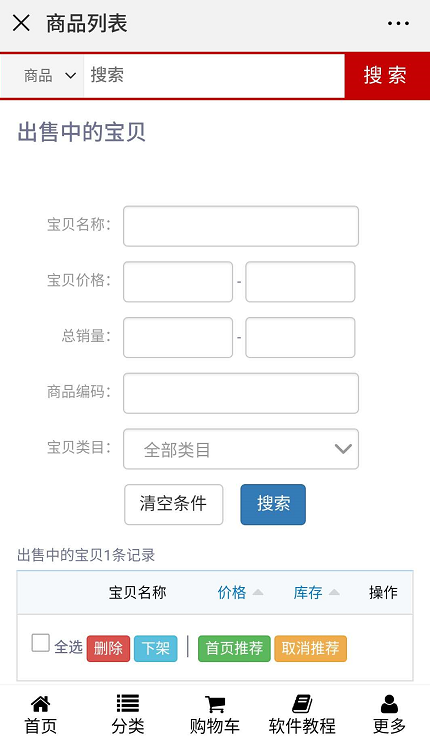
Task: Click the red 删除 button
Action: [x=108, y=649]
